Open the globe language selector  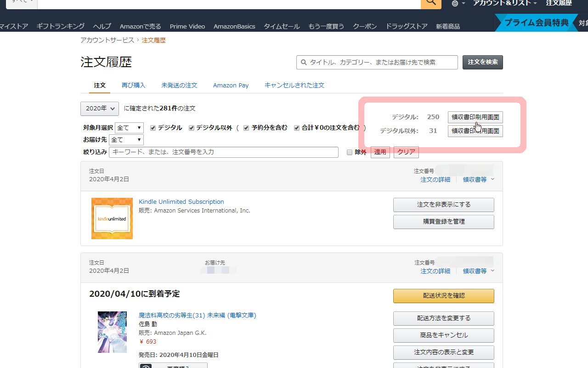pyautogui.click(x=458, y=4)
